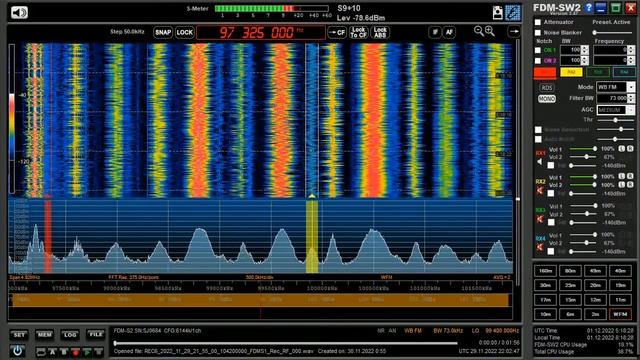Image resolution: width=640 pixels, height=360 pixels.
Task: Open the help question-mark icon
Action: click(x=588, y=8)
